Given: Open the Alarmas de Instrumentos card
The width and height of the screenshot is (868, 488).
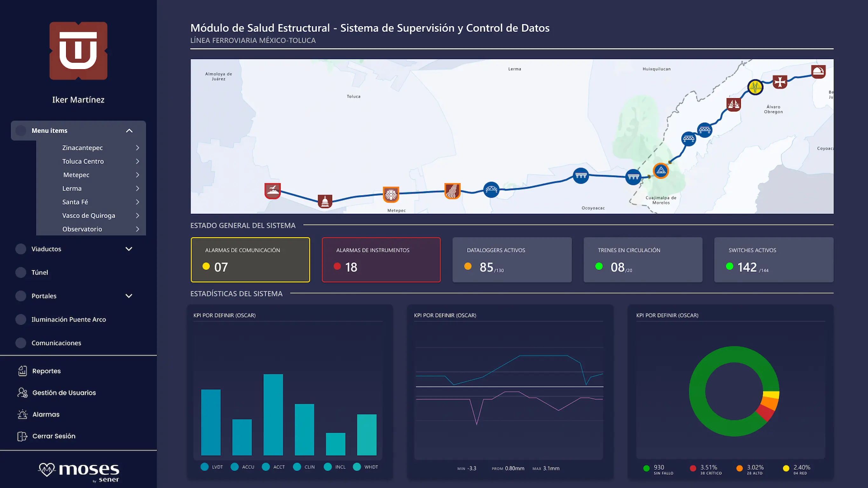Looking at the screenshot, I should (x=381, y=260).
